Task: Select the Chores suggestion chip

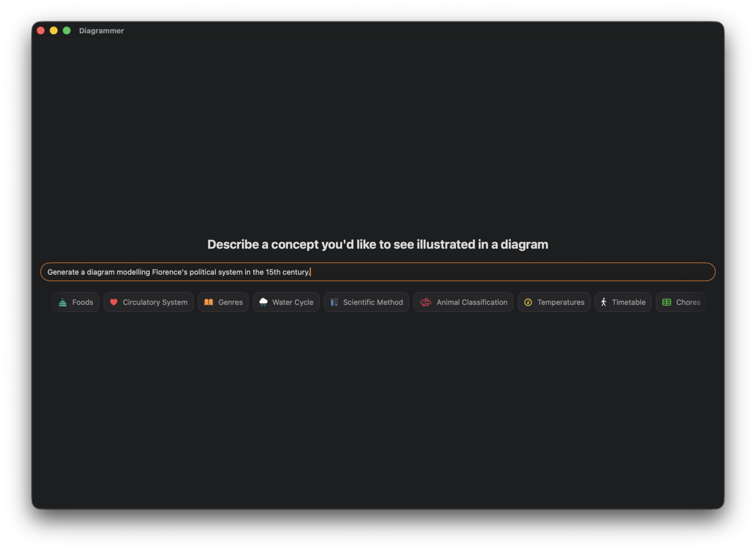Action: click(x=681, y=302)
